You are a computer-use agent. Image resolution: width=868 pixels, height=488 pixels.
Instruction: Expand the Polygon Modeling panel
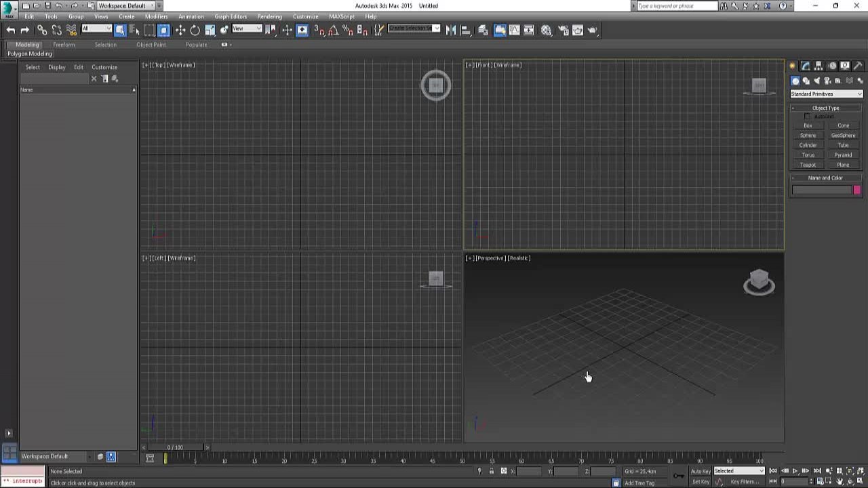29,54
